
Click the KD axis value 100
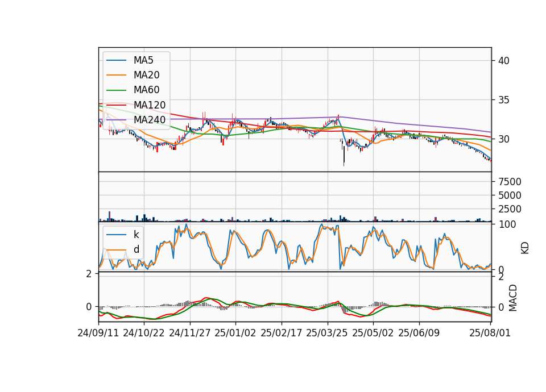pyautogui.click(x=507, y=224)
